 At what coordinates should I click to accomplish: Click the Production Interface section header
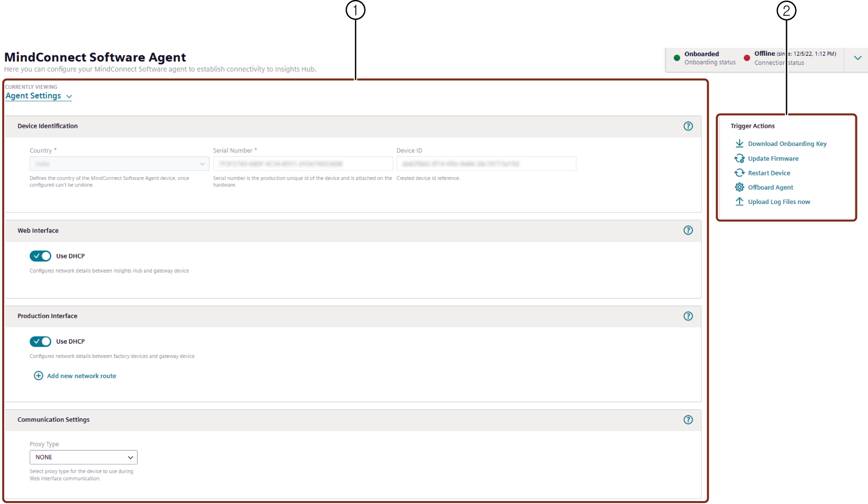point(353,316)
